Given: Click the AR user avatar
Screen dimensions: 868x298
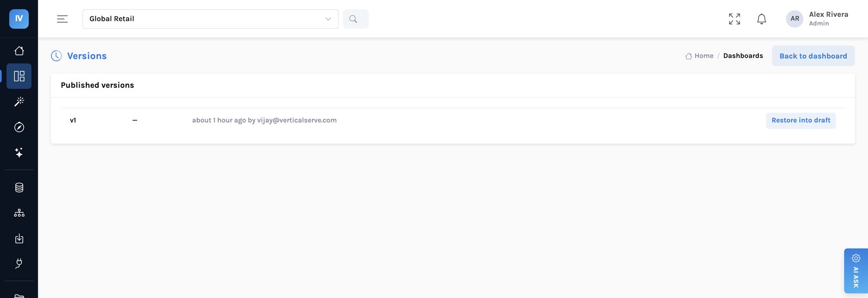Looking at the screenshot, I should (x=795, y=18).
